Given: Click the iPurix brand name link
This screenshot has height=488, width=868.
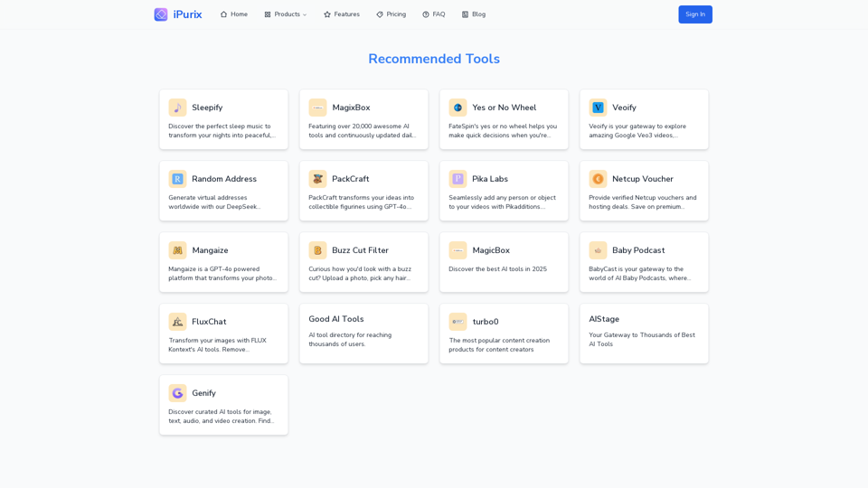Looking at the screenshot, I should point(188,14).
